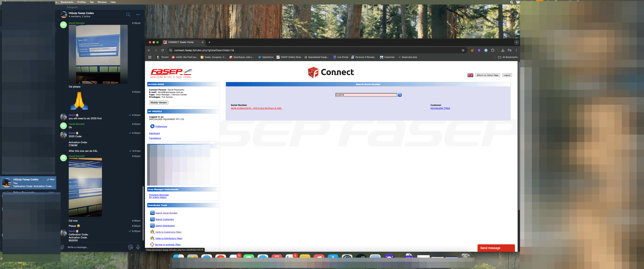Select the UK flag language icon

click(470, 75)
